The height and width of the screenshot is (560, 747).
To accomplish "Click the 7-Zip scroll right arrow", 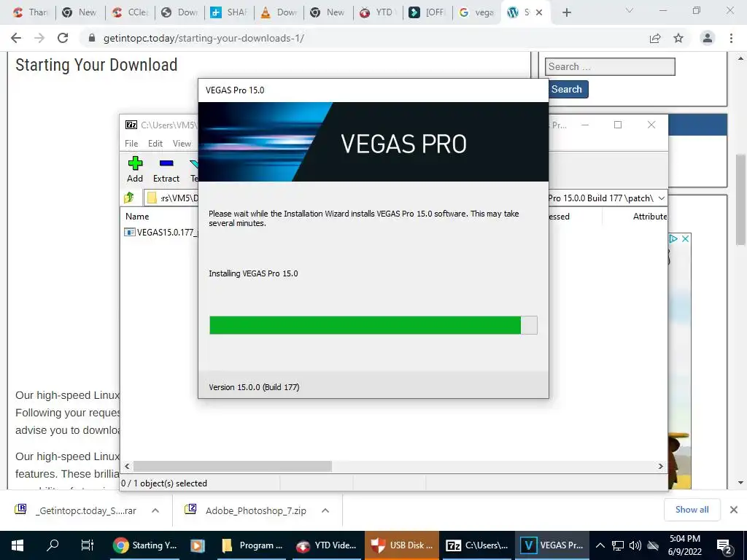I will tap(660, 466).
